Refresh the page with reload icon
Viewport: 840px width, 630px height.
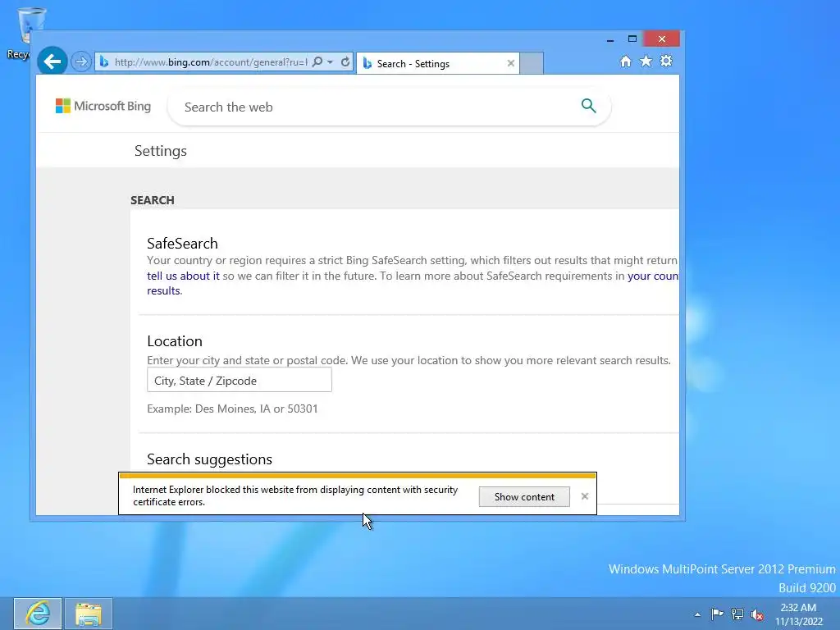tap(345, 62)
